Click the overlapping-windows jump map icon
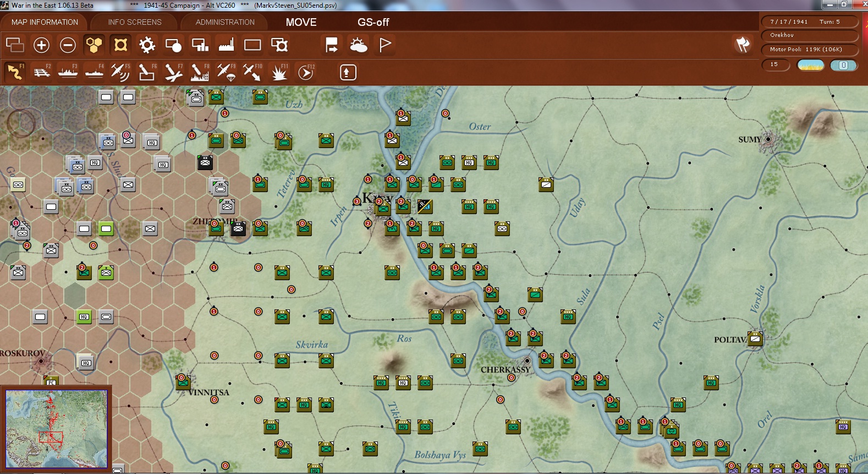This screenshot has width=868, height=474. 15,45
